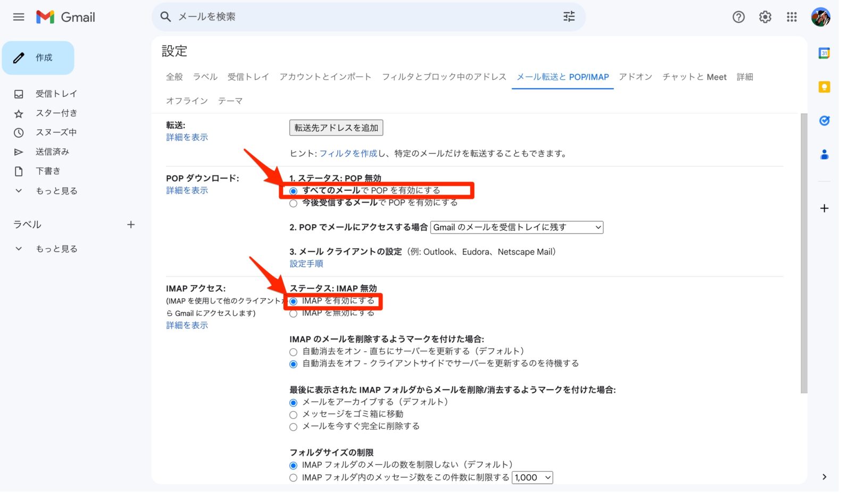This screenshot has height=504, width=851.
Task: Open the 1,000 message limit dropdown
Action: (x=532, y=477)
